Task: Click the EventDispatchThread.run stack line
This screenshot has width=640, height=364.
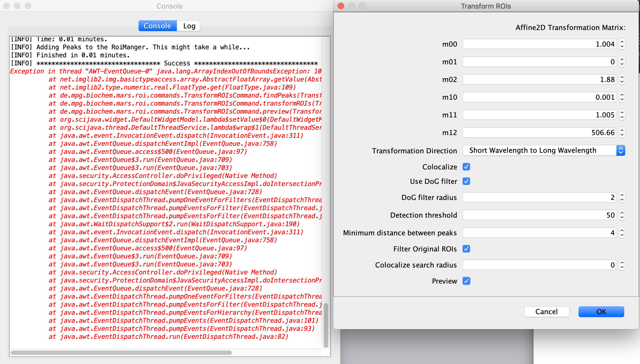Action: [x=168, y=337]
